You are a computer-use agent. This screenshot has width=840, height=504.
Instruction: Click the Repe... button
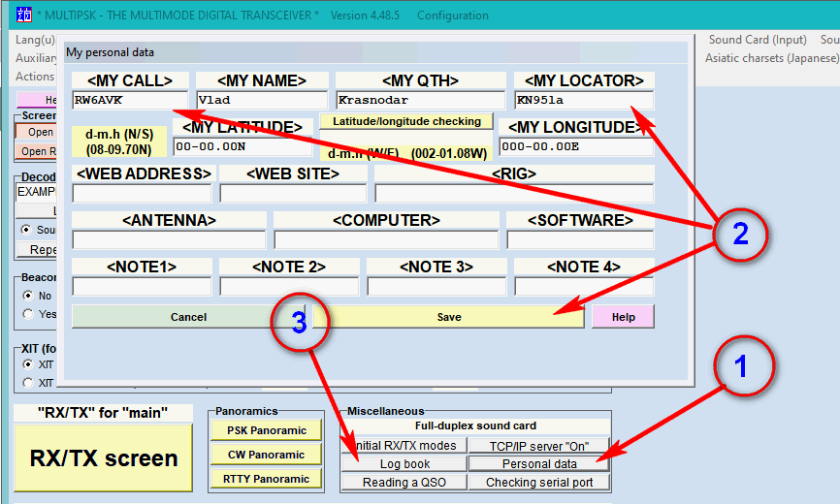[x=37, y=249]
